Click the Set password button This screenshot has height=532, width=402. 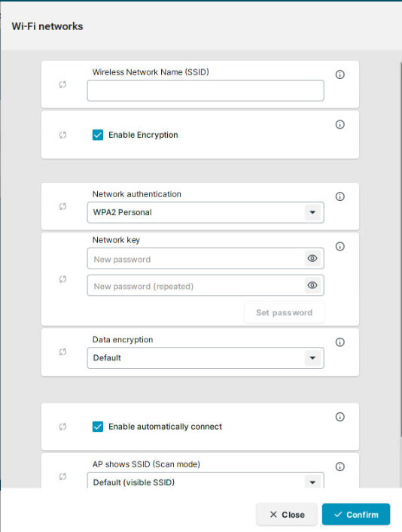pos(284,312)
